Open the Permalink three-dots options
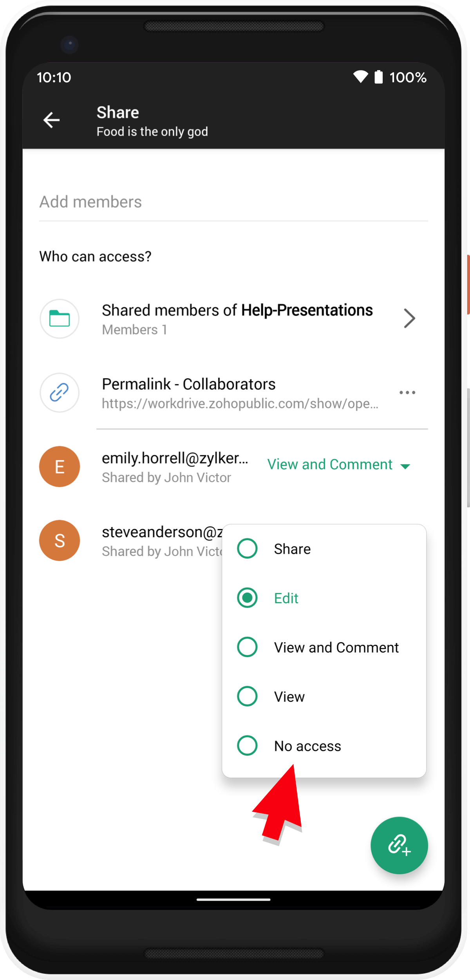Image resolution: width=470 pixels, height=980 pixels. (407, 392)
